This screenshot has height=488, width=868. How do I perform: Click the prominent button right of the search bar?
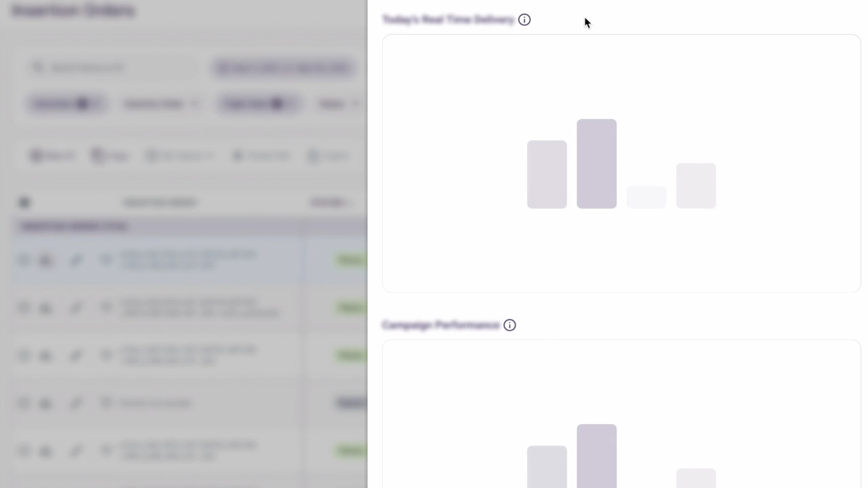[x=284, y=68]
